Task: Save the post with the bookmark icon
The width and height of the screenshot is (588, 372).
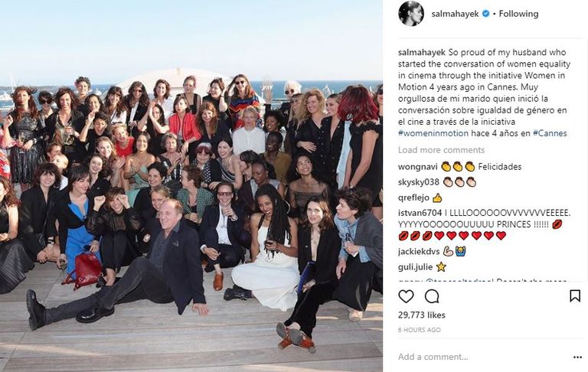Action: click(x=575, y=296)
